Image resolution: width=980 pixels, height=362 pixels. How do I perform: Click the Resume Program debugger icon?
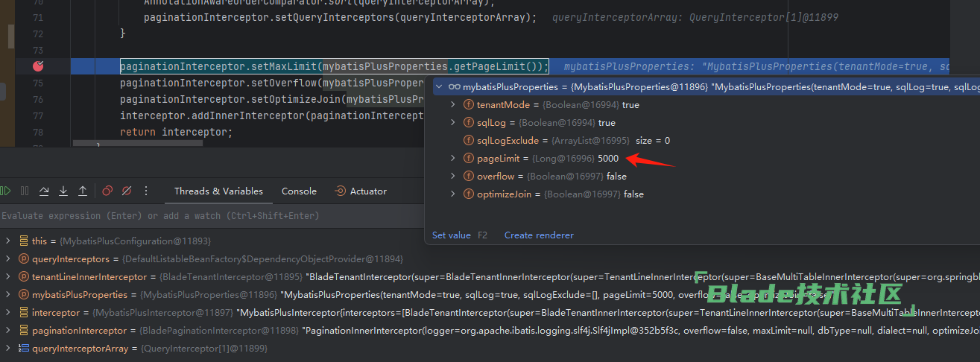6,191
